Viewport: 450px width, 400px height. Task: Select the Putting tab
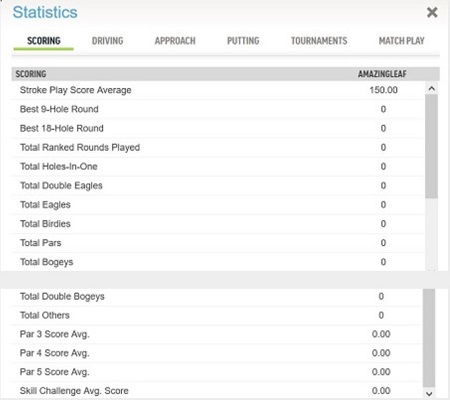coord(243,41)
